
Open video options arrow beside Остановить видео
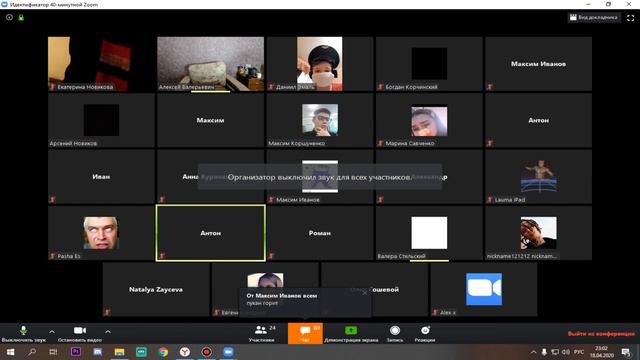108,332
